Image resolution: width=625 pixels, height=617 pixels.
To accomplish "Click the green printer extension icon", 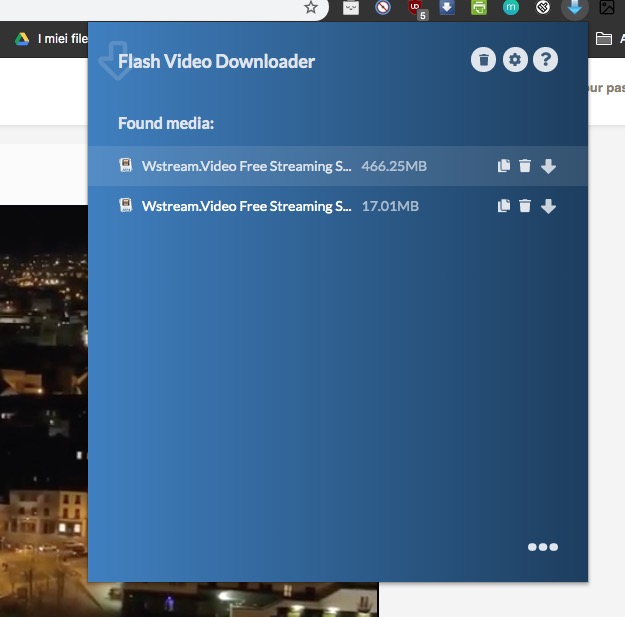I will click(x=480, y=8).
